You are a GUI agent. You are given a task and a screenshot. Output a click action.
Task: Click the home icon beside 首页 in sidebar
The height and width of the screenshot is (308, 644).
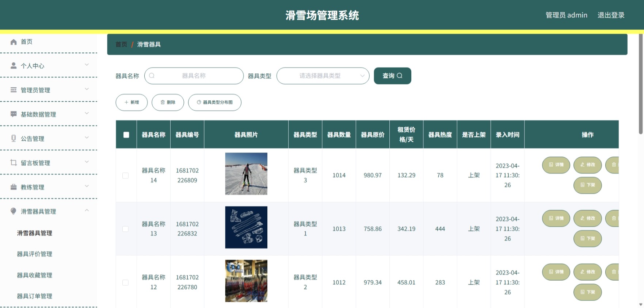14,42
